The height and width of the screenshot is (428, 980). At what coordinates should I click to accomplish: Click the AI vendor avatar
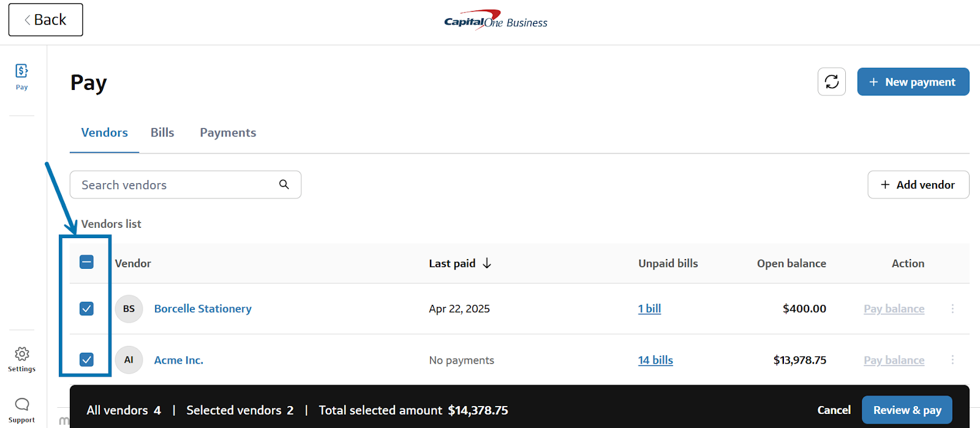(x=129, y=360)
